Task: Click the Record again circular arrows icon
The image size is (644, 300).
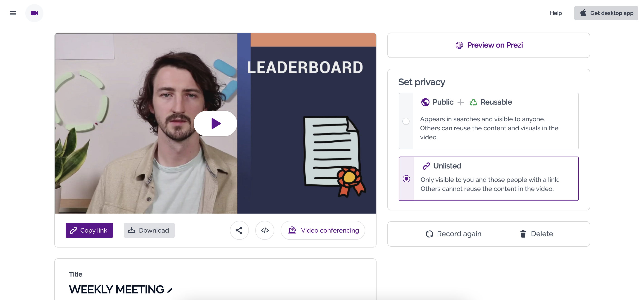Action: (x=429, y=234)
